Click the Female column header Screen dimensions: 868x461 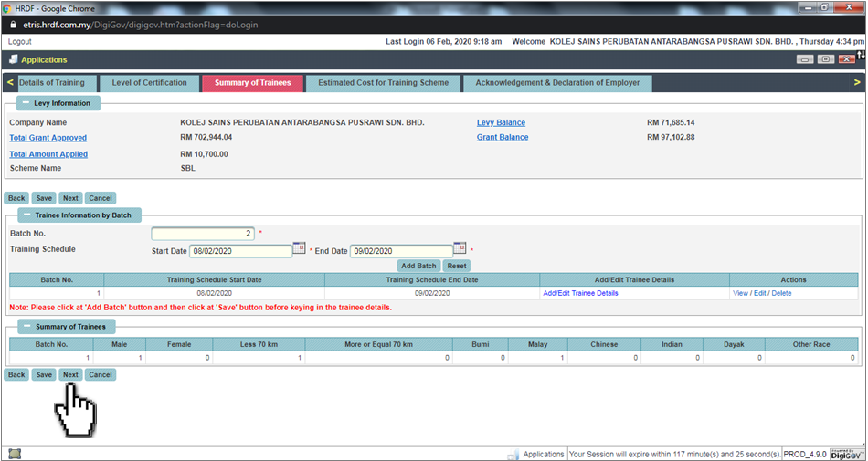(179, 344)
